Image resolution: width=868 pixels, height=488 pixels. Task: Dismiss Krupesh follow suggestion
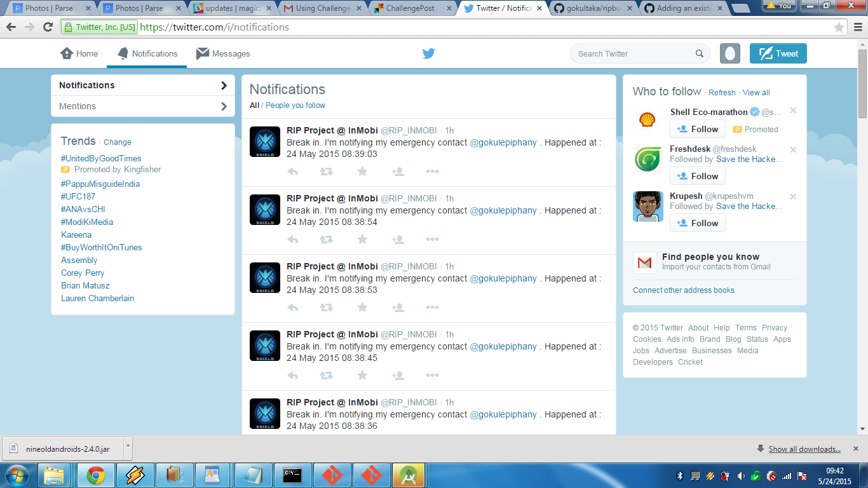tap(793, 197)
